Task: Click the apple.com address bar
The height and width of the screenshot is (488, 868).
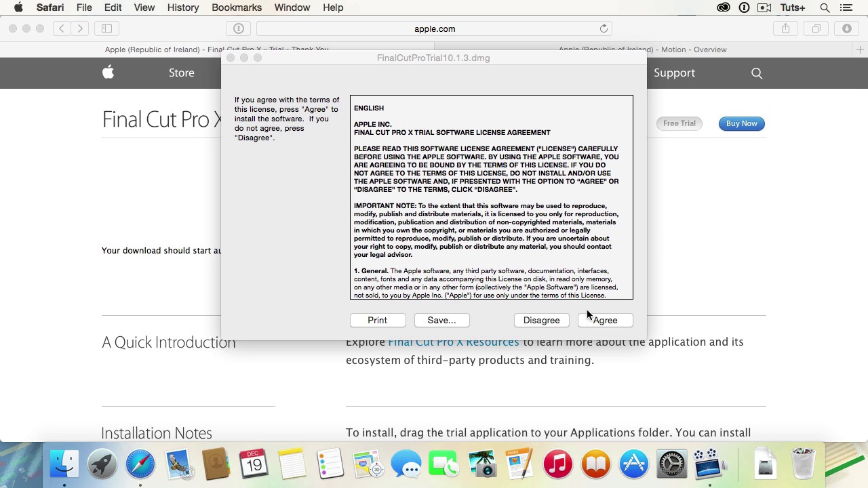Action: point(435,28)
